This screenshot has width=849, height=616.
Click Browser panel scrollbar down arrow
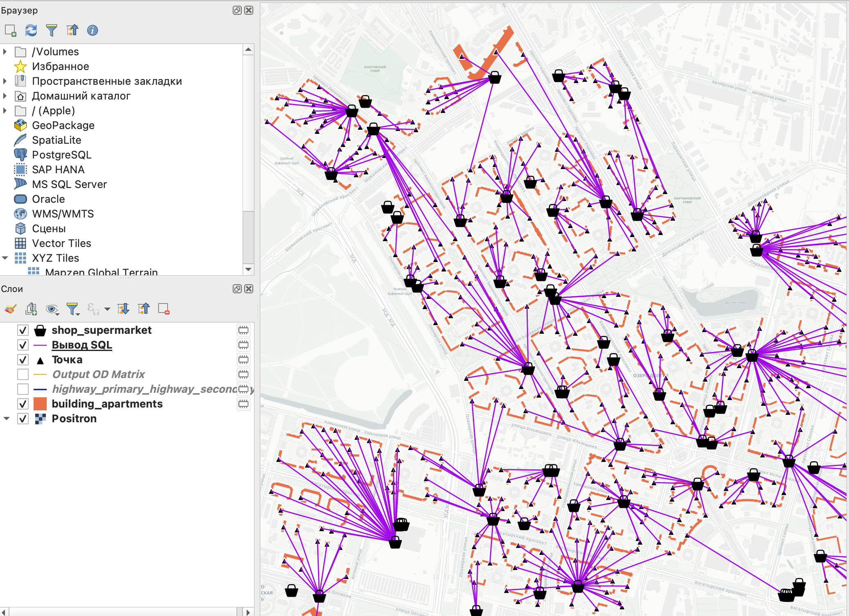pyautogui.click(x=248, y=269)
